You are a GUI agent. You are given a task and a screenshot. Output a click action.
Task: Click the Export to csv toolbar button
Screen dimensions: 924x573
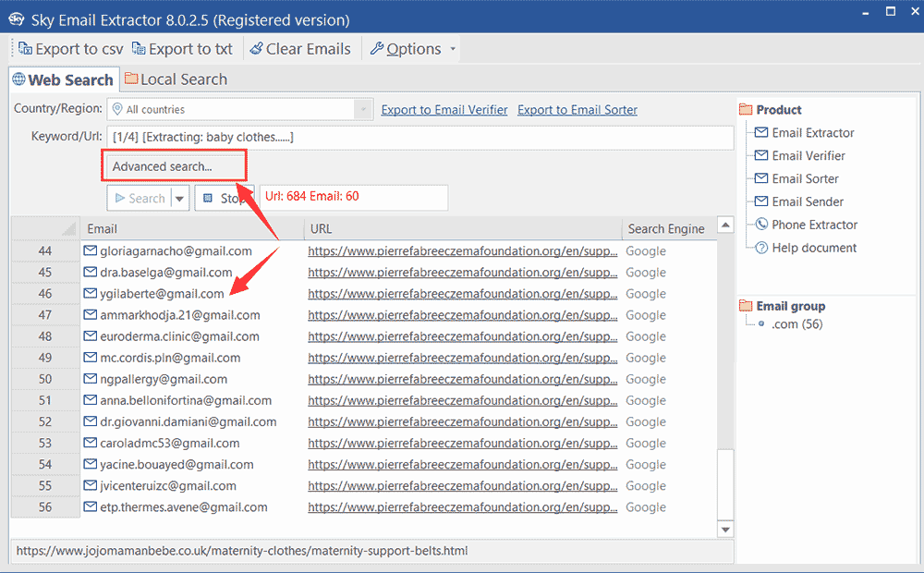[71, 49]
